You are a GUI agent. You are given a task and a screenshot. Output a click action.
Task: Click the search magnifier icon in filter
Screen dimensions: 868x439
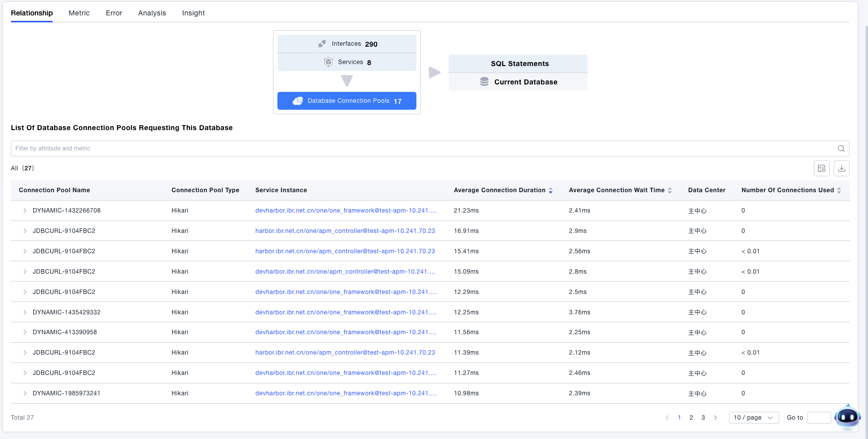pos(841,148)
